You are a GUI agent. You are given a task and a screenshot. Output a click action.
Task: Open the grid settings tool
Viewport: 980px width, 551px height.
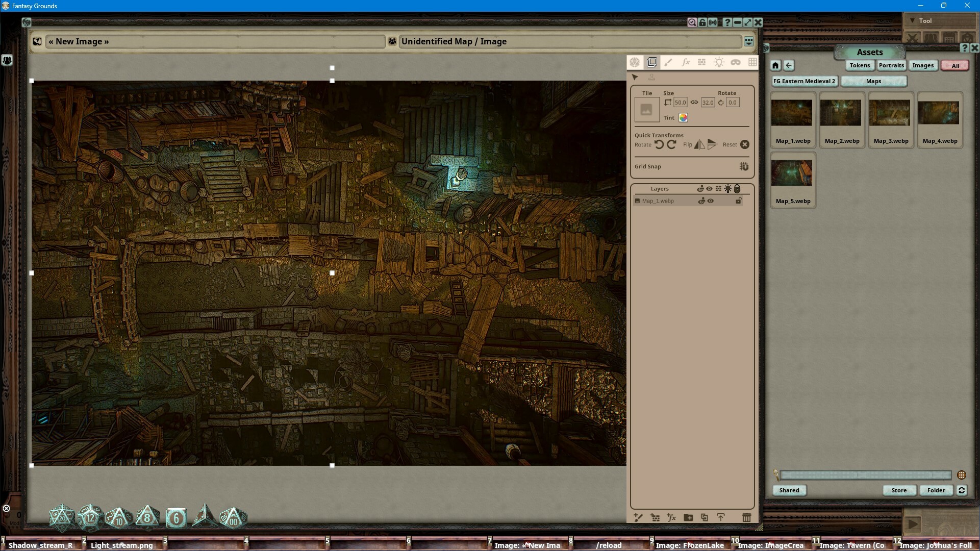(752, 62)
